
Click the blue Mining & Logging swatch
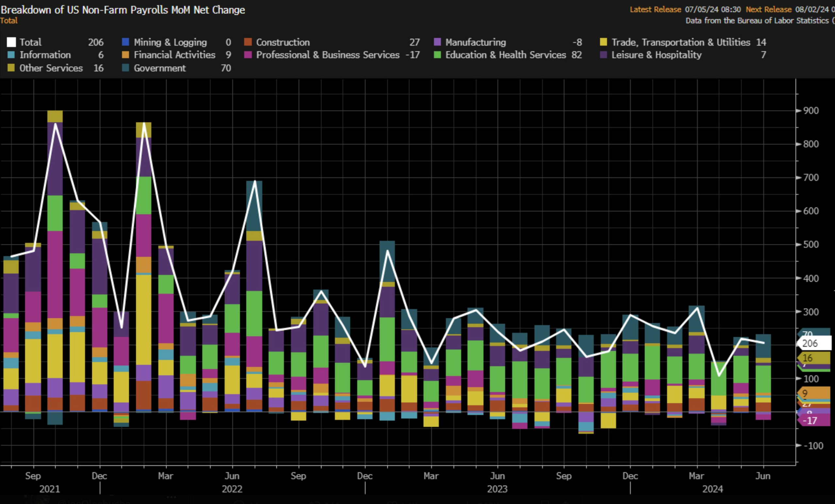coord(125,42)
